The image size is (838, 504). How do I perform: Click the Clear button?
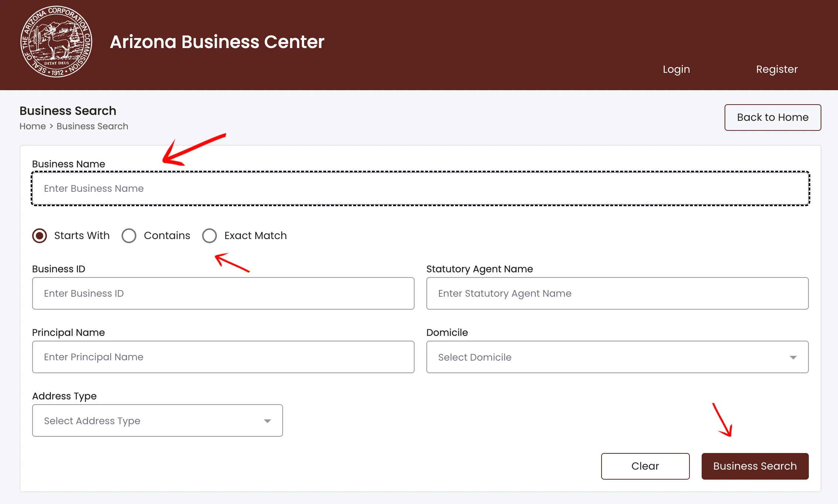tap(645, 466)
